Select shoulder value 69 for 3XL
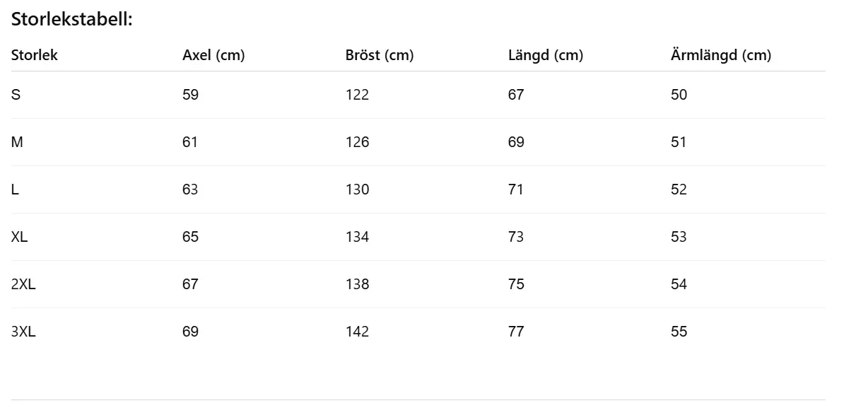868x420 pixels. pyautogui.click(x=190, y=332)
